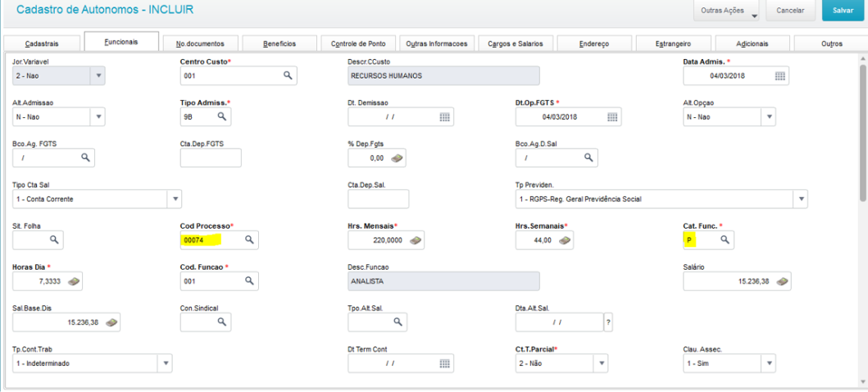This screenshot has width=868, height=392.
Task: Click into Cta.Dep.Sal. field
Action: 379,198
